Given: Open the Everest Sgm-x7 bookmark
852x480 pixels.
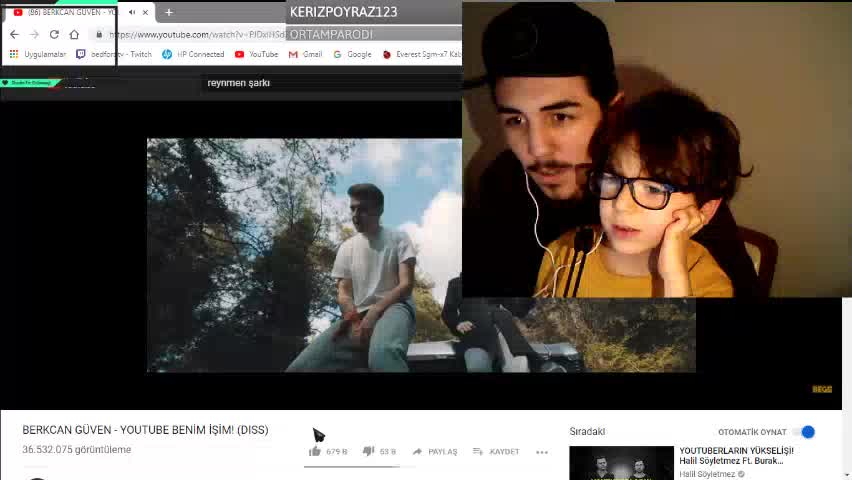Looking at the screenshot, I should coord(422,54).
